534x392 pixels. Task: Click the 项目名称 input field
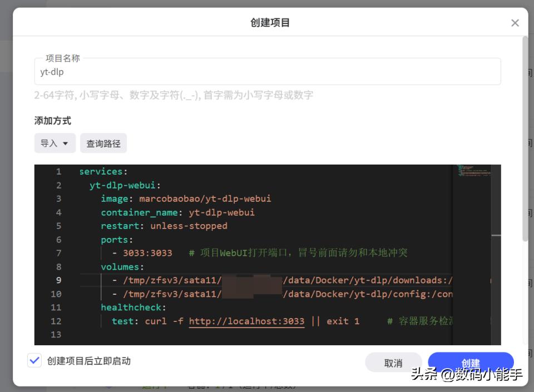coord(268,72)
